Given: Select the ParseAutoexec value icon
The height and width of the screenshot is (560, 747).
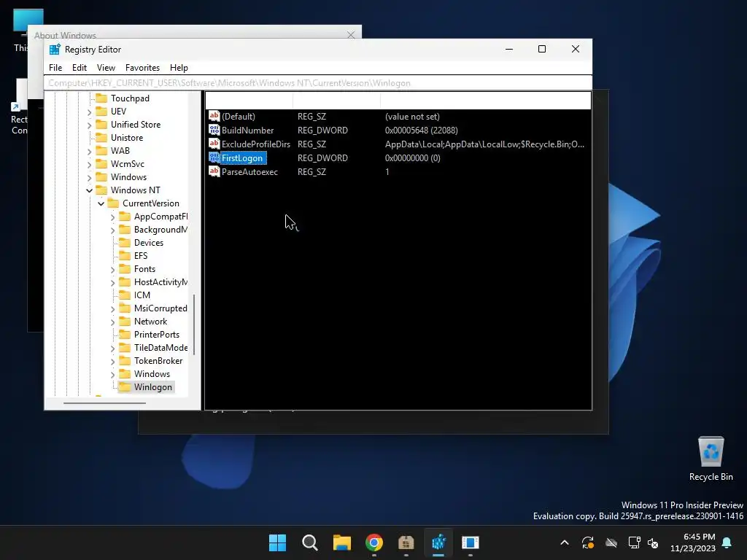Looking at the screenshot, I should click(214, 171).
